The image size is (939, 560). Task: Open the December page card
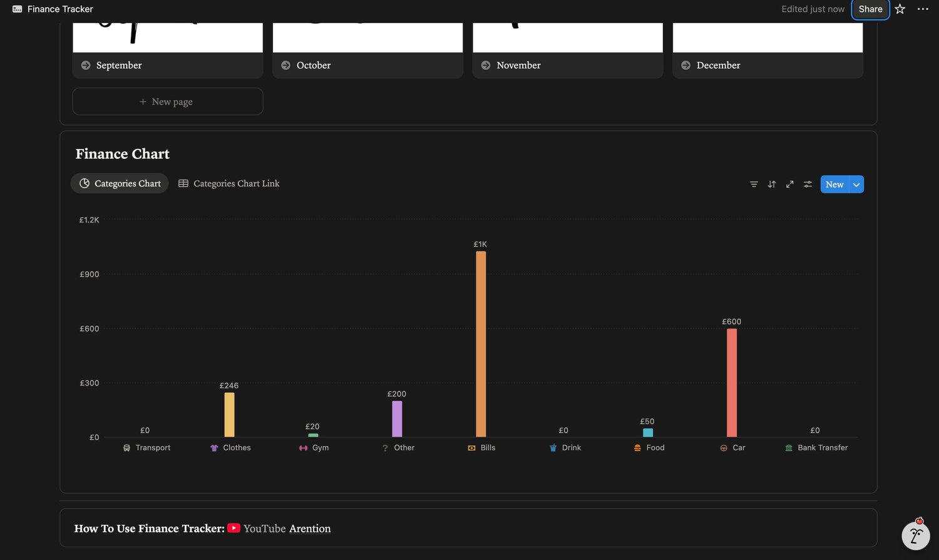point(768,50)
